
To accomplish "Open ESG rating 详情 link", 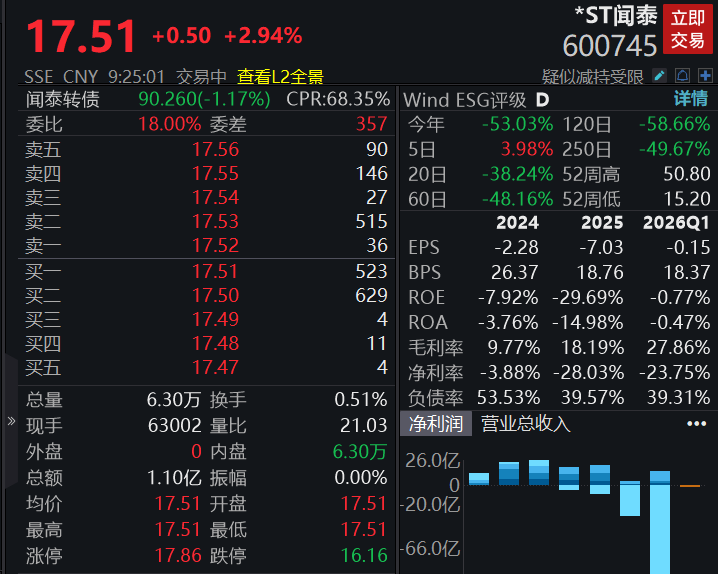I will click(691, 99).
